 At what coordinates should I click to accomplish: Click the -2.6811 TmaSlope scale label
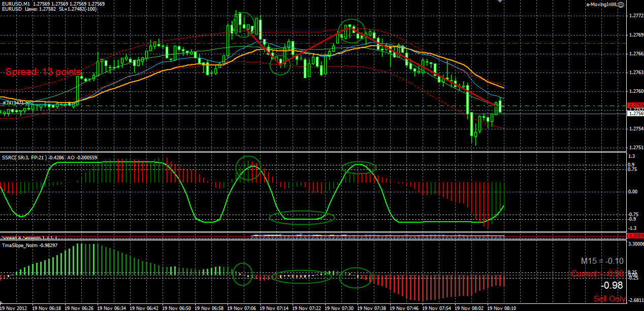[636, 300]
